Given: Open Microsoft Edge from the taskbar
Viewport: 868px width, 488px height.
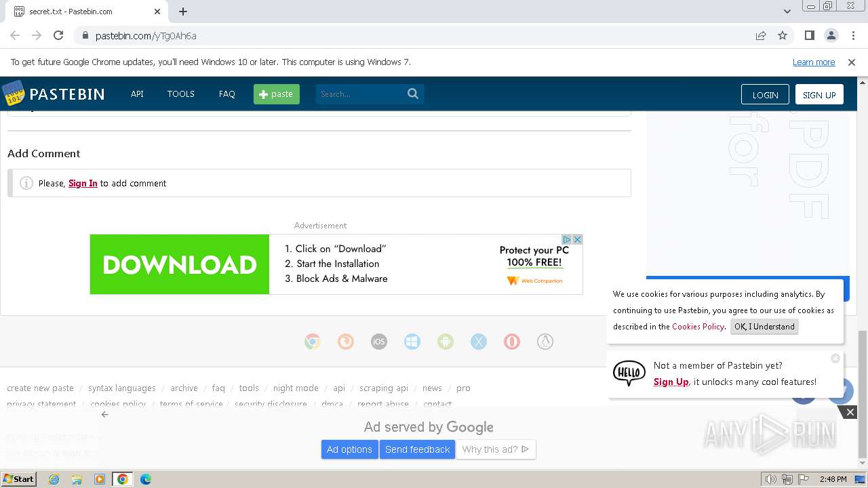Looking at the screenshot, I should coord(145,479).
